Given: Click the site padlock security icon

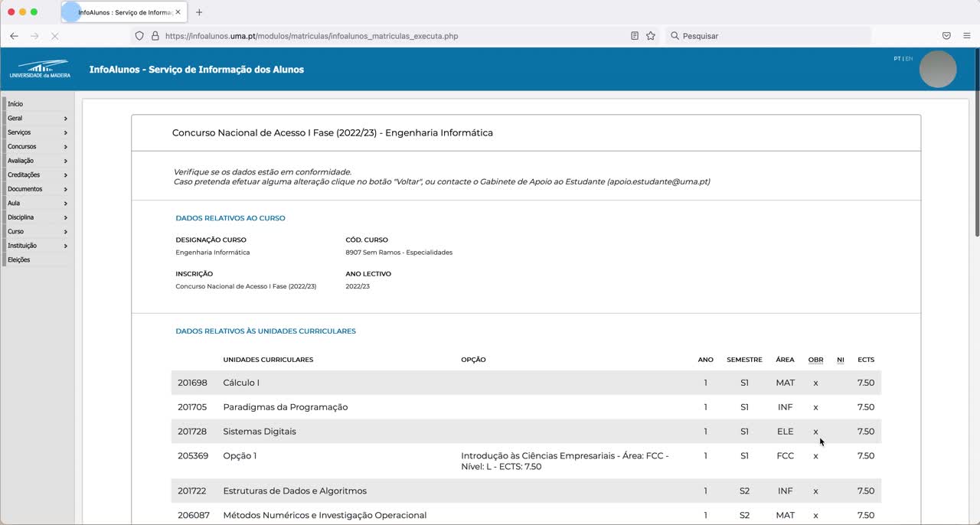Looking at the screenshot, I should tap(155, 36).
